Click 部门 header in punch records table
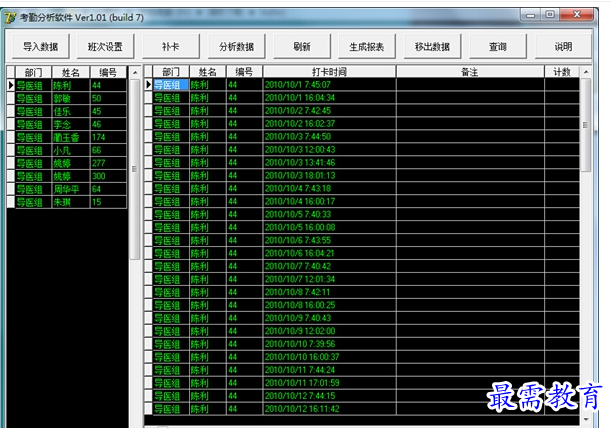The image size is (611, 428). coord(171,72)
